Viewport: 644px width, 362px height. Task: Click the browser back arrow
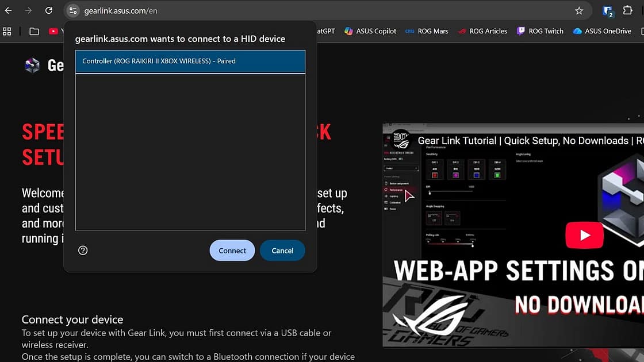pyautogui.click(x=8, y=10)
